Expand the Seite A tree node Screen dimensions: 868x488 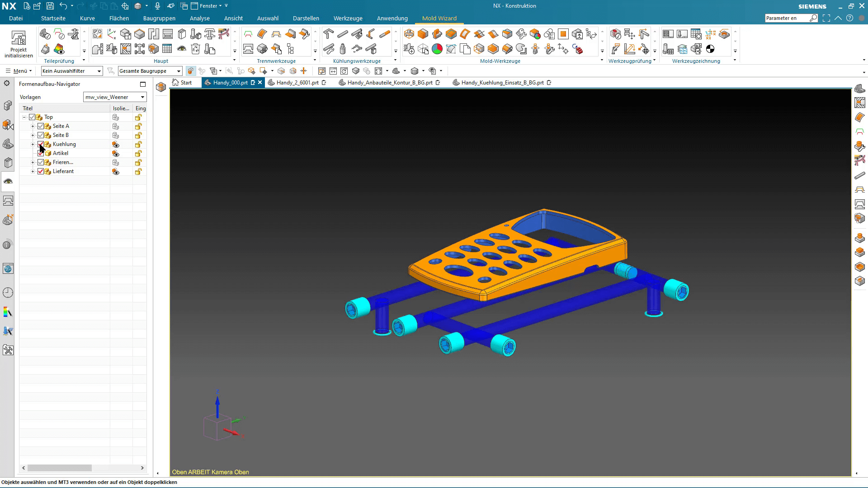click(x=33, y=126)
